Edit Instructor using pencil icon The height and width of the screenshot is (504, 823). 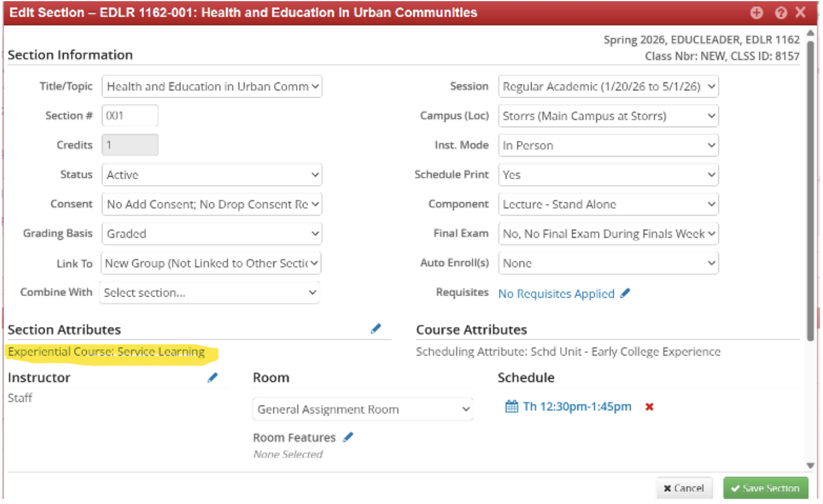(x=213, y=377)
